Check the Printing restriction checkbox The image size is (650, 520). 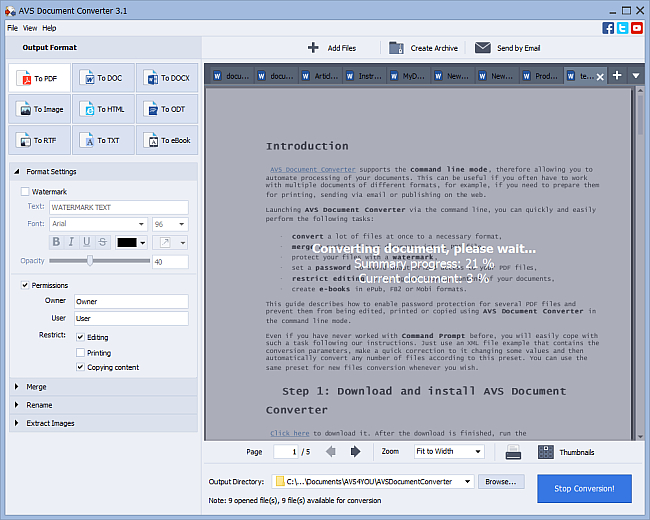[80, 353]
